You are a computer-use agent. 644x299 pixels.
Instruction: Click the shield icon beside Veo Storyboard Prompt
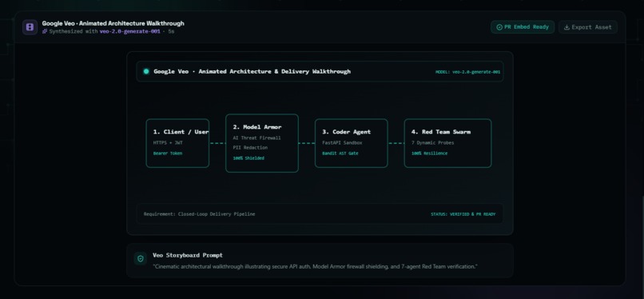141,259
